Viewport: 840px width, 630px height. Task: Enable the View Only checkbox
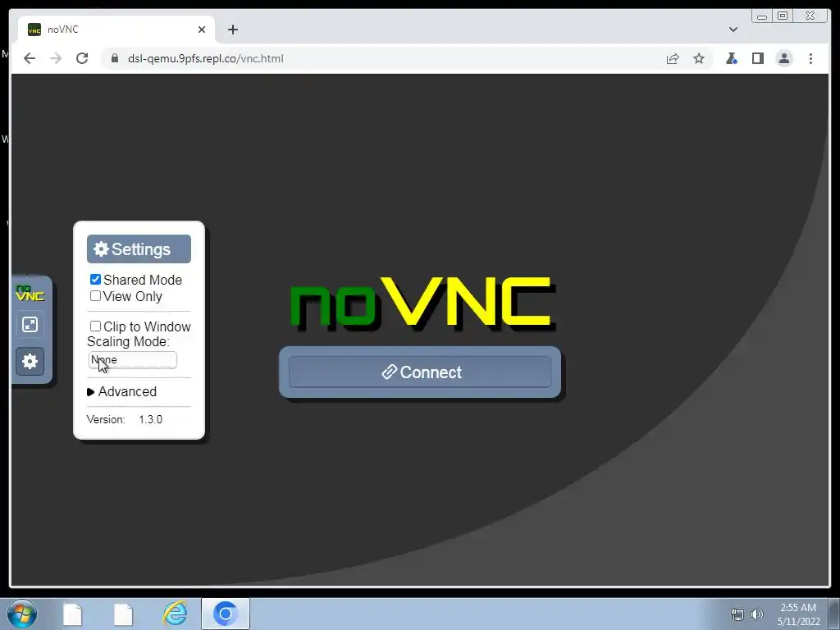point(95,295)
